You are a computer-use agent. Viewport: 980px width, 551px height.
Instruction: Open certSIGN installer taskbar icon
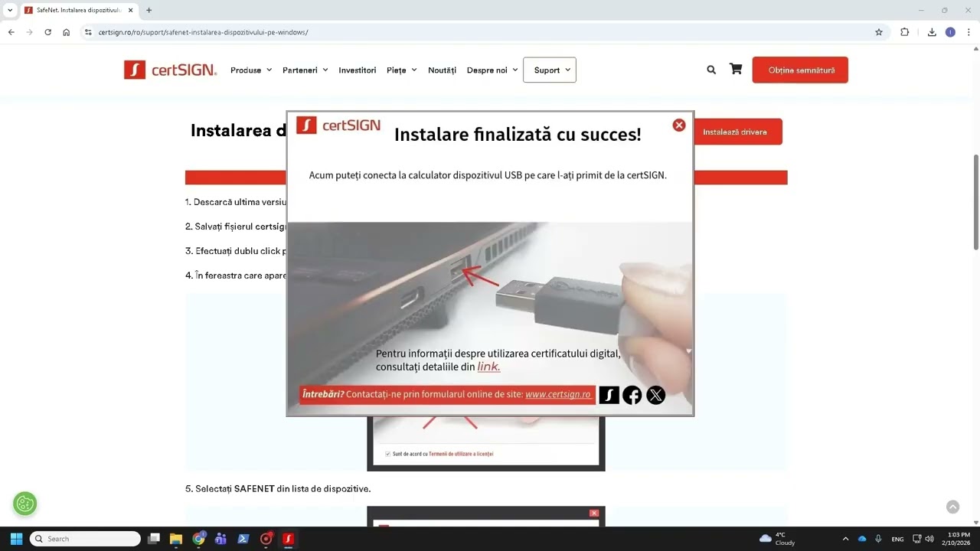click(x=289, y=539)
